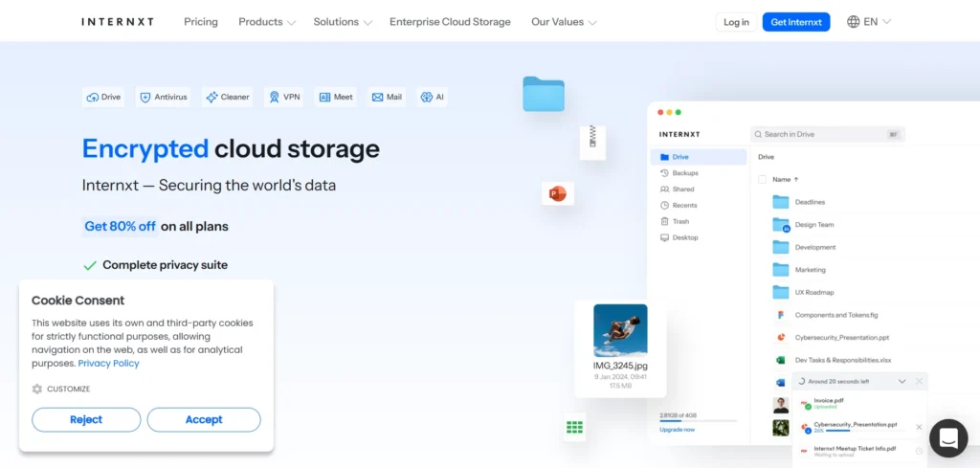
Task: Click the Development folder icon
Action: (781, 247)
